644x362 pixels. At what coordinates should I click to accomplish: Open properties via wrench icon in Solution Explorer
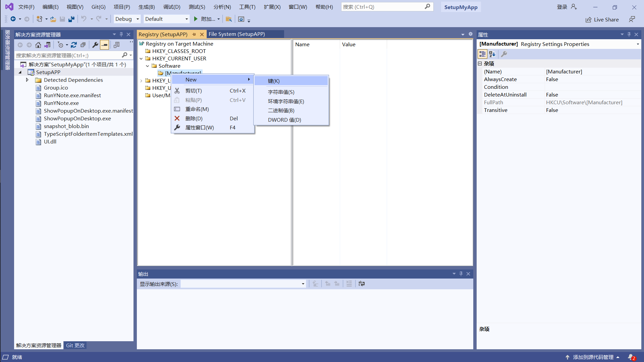95,45
